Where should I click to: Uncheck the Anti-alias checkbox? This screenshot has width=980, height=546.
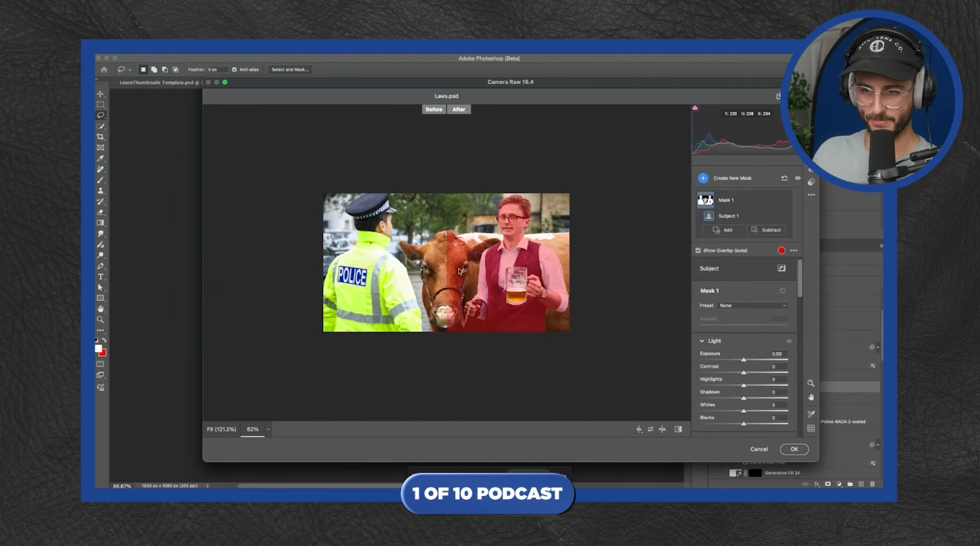pyautogui.click(x=235, y=69)
